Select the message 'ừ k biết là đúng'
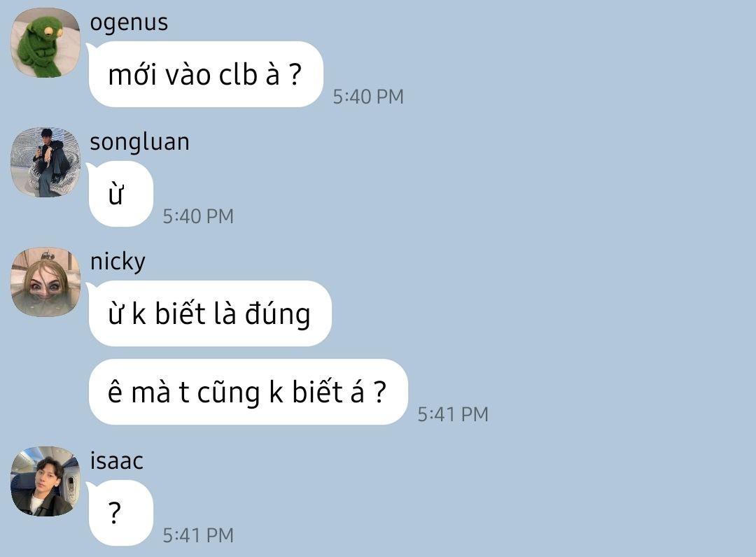Screen dimensions: 756x557 click(x=210, y=313)
